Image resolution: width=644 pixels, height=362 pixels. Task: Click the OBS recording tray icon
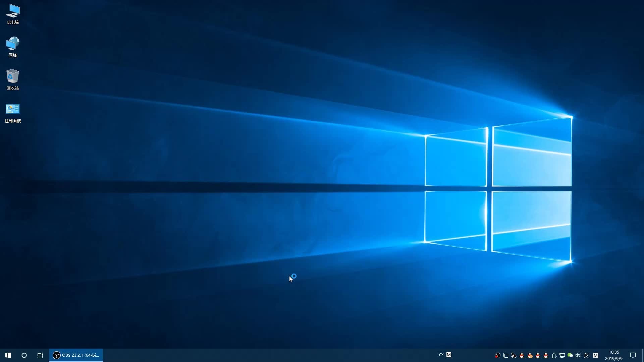pos(498,355)
